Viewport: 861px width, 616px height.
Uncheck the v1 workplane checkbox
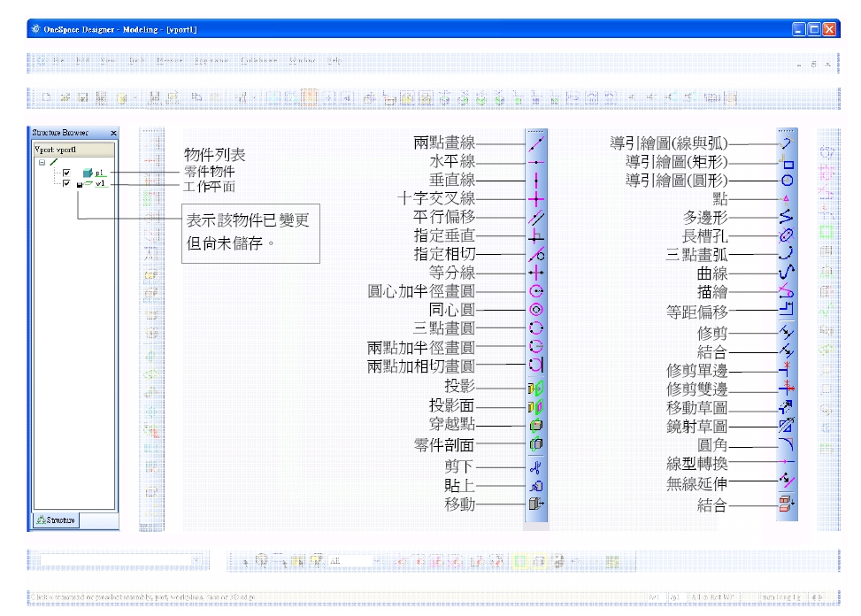66,183
